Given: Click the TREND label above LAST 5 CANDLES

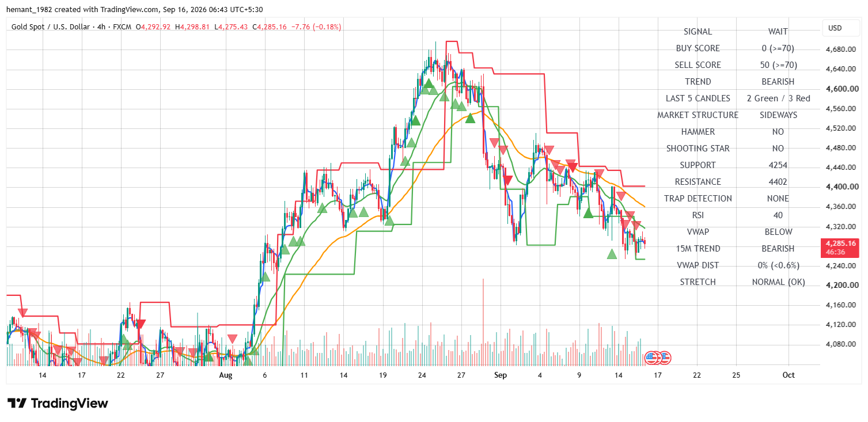Looking at the screenshot, I should (698, 82).
